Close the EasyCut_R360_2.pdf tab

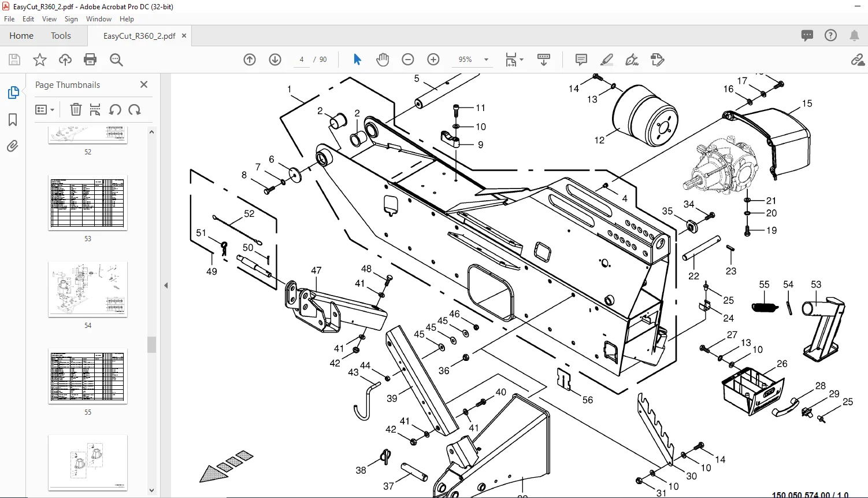184,35
